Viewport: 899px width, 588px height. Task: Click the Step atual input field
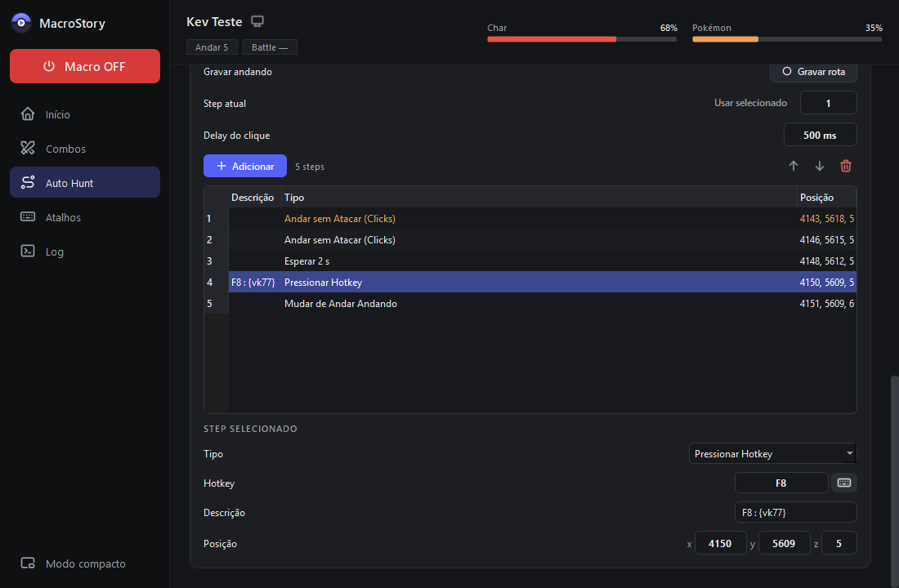pos(829,103)
